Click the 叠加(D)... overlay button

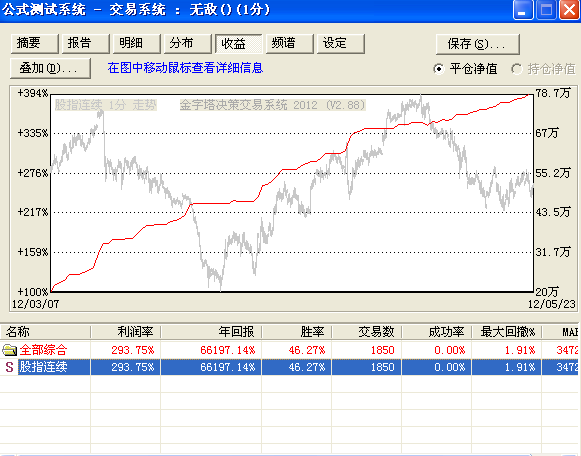(x=50, y=68)
